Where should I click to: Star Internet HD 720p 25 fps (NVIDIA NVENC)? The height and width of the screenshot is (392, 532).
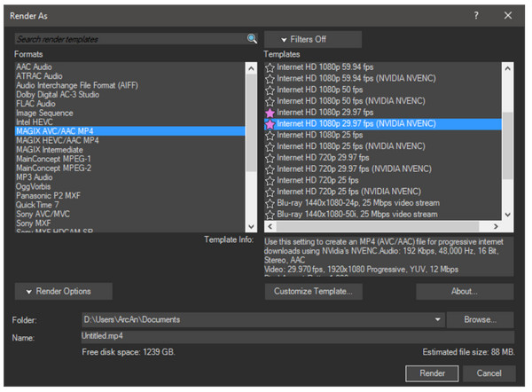tap(270, 192)
